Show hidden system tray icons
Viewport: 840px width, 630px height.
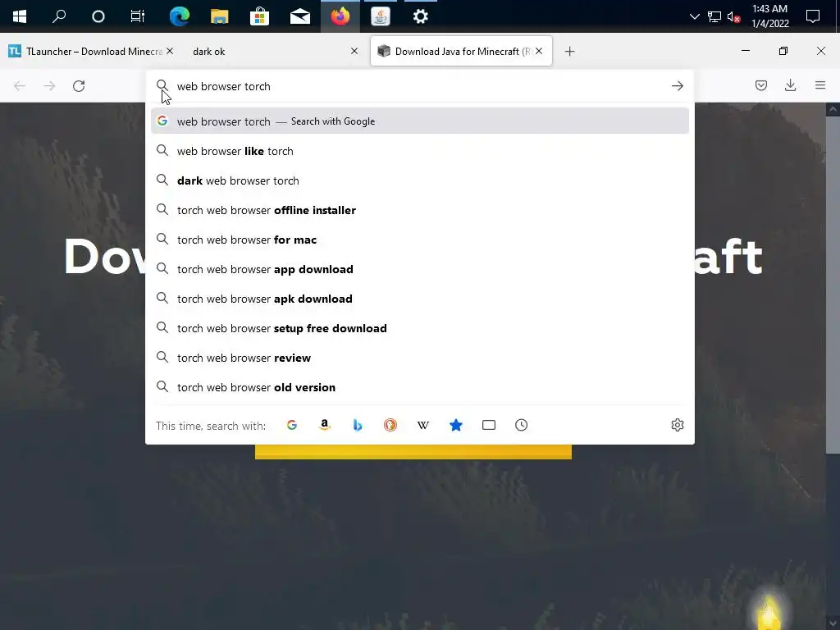click(694, 16)
